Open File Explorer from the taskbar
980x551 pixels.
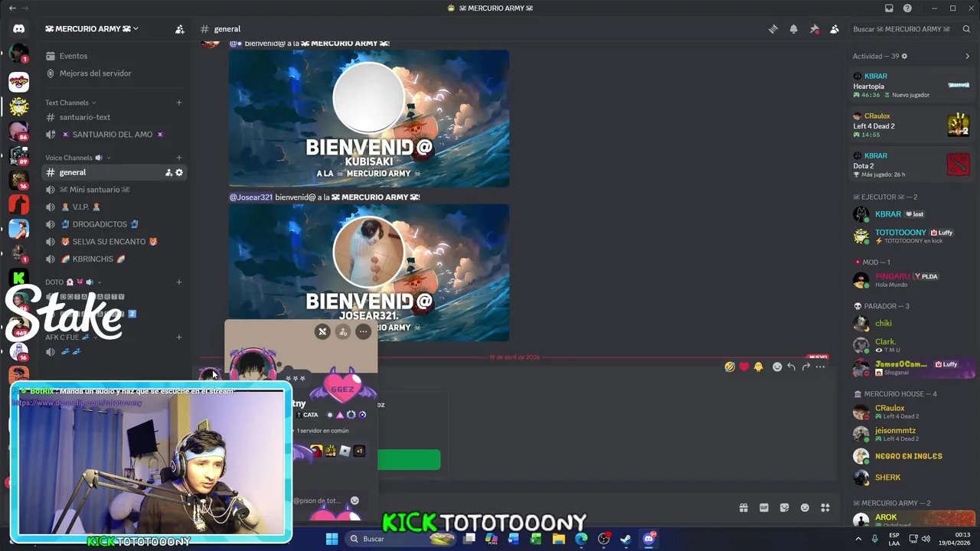[x=559, y=539]
